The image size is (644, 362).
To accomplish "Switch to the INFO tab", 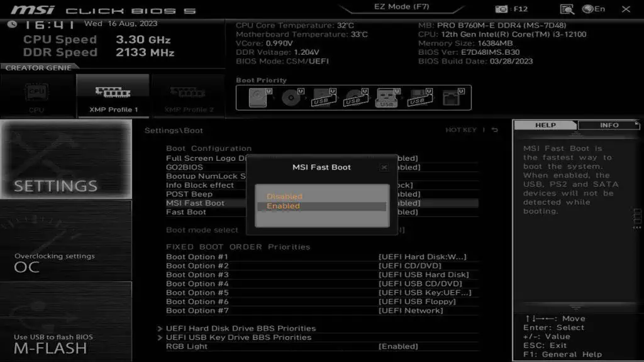I will [609, 125].
